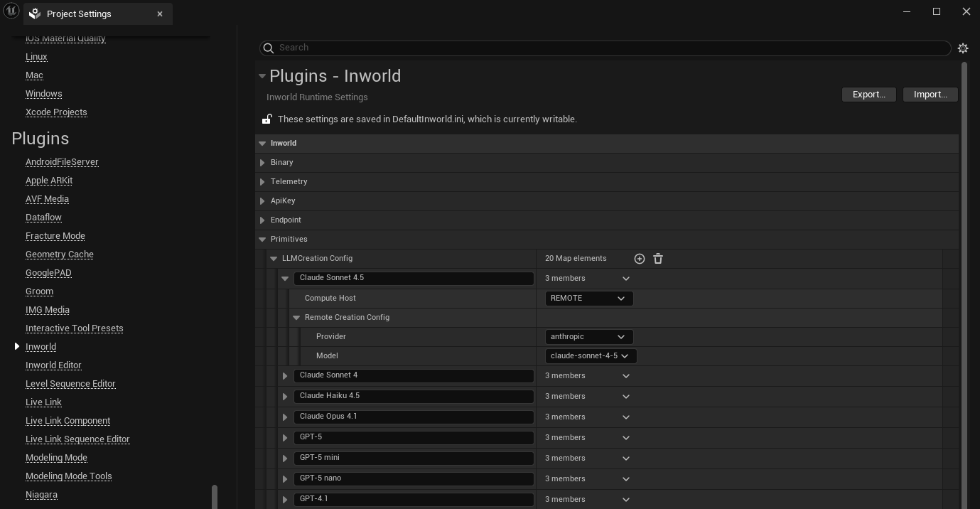Expand the GPT-5 nano entry
This screenshot has height=509, width=980.
pyautogui.click(x=285, y=478)
